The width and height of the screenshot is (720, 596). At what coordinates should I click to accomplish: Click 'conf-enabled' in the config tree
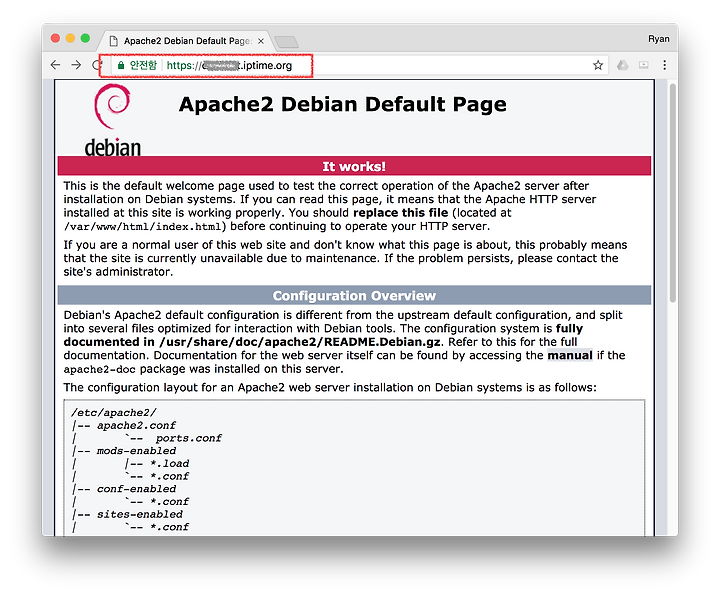tap(136, 489)
